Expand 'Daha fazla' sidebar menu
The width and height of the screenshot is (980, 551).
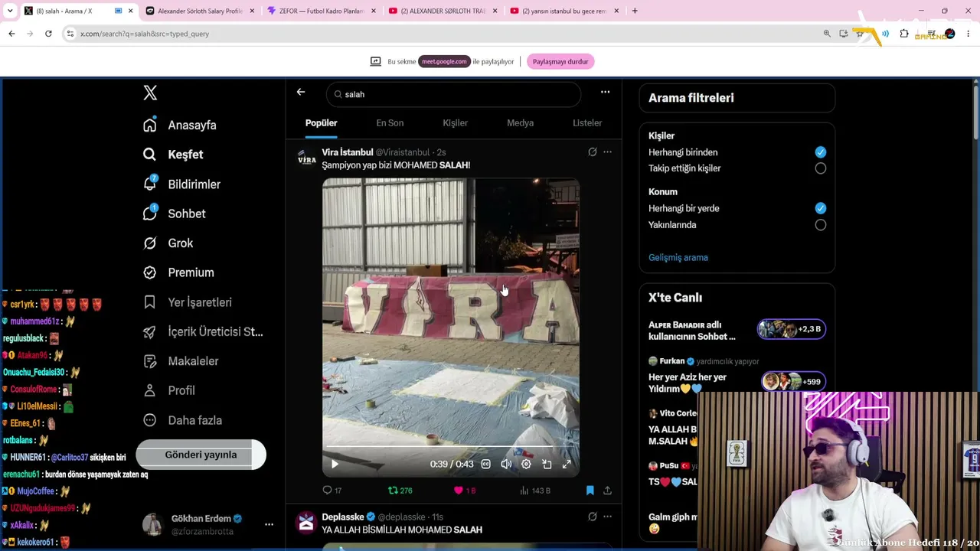[183, 420]
